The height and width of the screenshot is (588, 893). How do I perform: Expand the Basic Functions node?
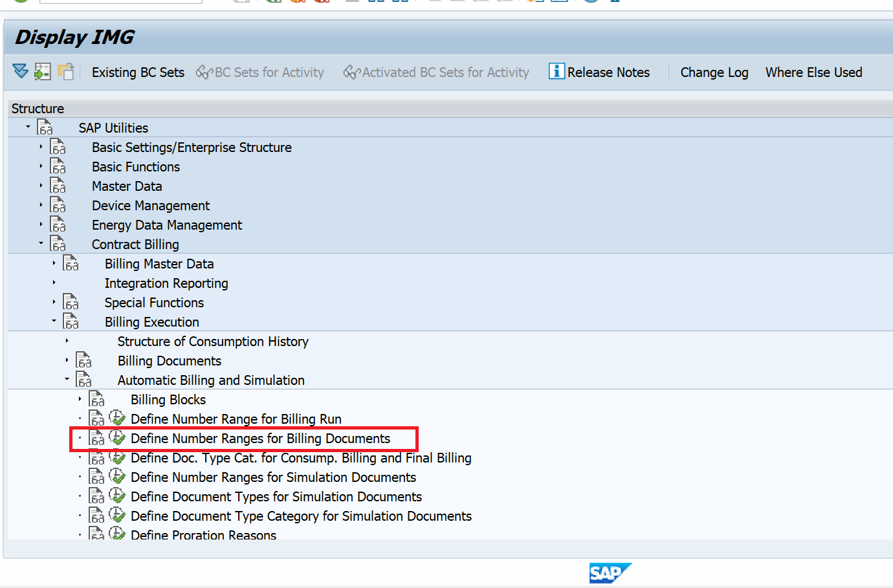click(41, 166)
